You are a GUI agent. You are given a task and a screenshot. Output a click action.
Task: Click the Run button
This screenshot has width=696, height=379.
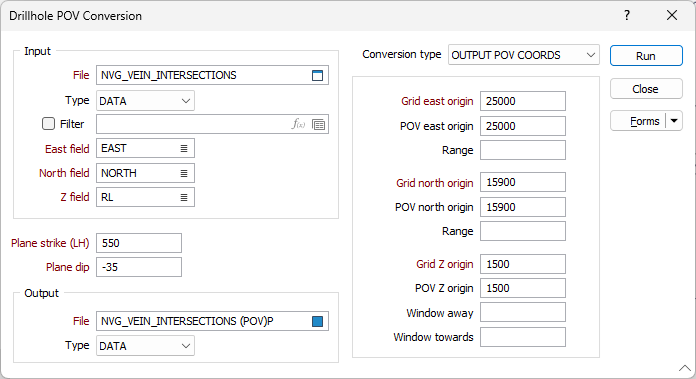pos(646,56)
